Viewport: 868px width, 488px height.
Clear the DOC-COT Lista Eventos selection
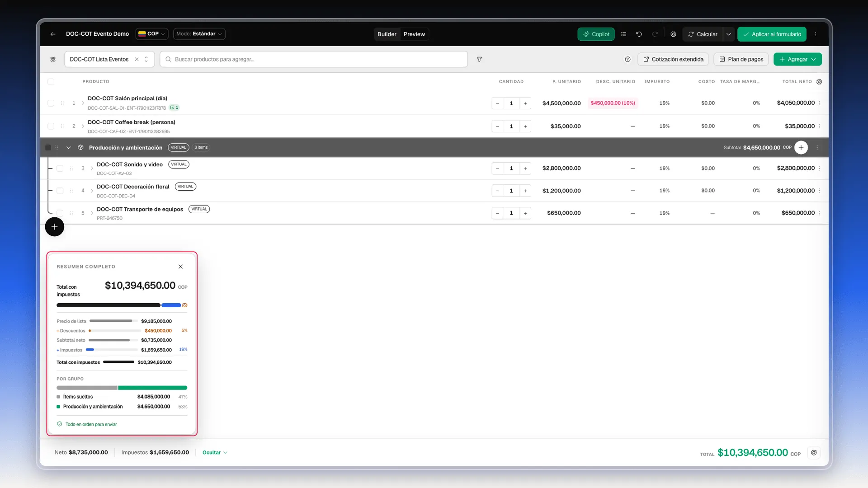[x=137, y=59]
